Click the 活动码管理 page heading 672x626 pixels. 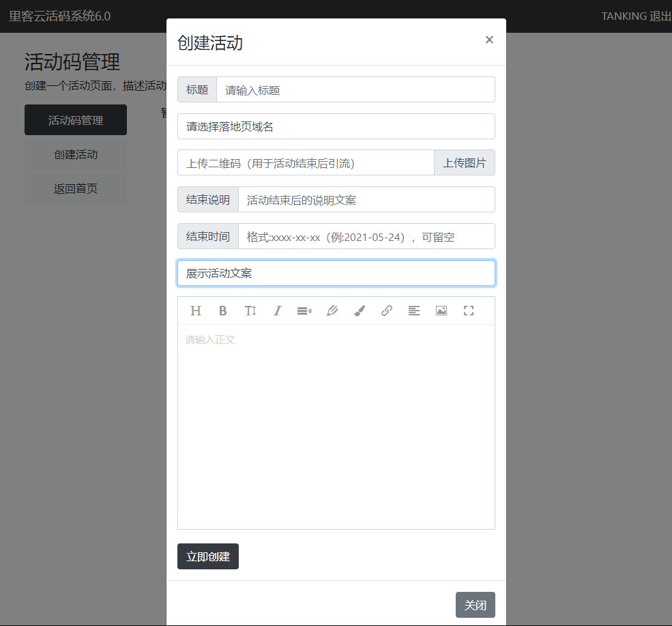[x=72, y=61]
